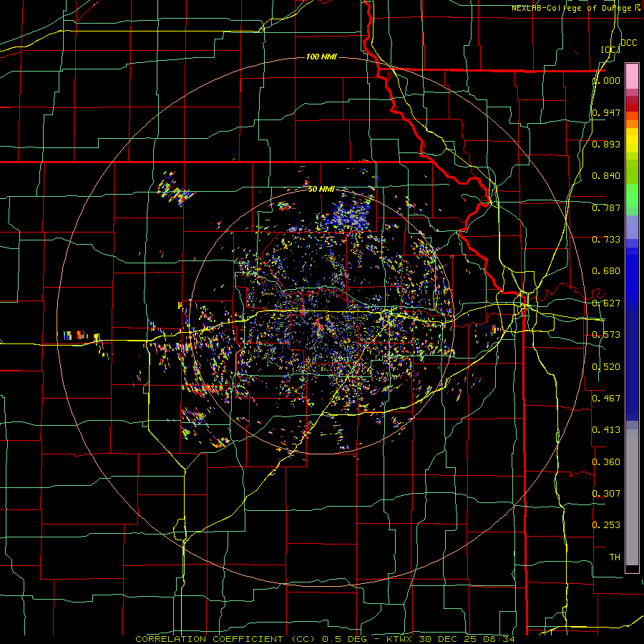Click the 0.680 scale value
Viewport: 644px width, 644px height.
click(606, 271)
